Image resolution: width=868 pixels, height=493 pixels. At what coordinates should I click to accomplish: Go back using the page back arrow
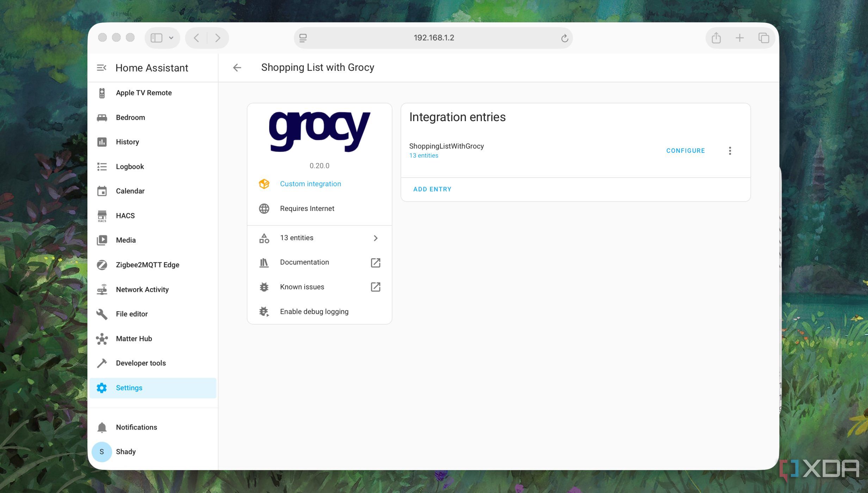[237, 68]
